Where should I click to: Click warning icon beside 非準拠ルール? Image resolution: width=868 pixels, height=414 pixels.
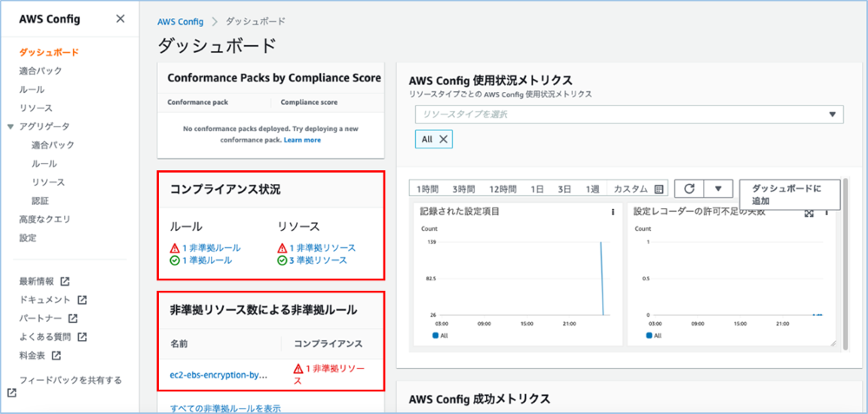174,248
